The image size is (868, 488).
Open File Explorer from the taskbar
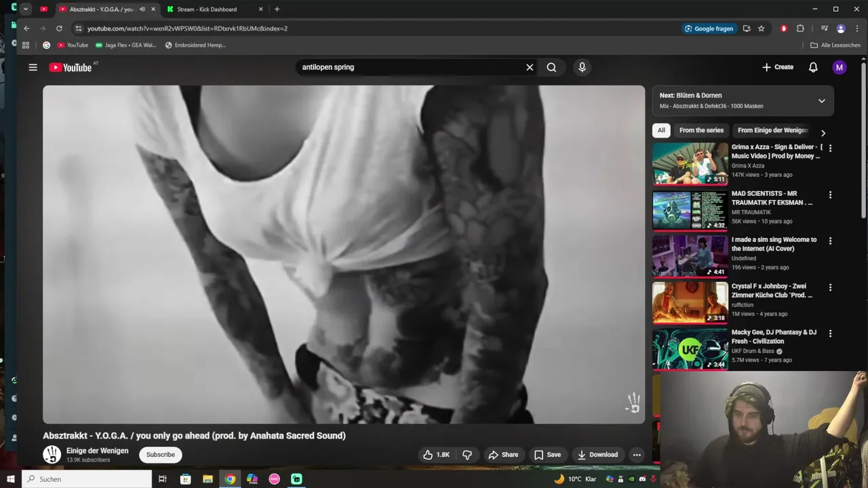(x=208, y=479)
